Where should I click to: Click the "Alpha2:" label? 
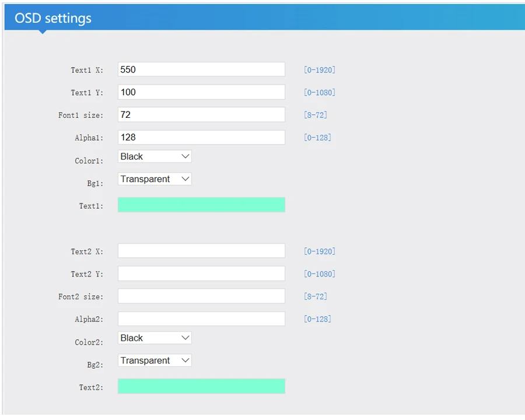click(x=89, y=319)
